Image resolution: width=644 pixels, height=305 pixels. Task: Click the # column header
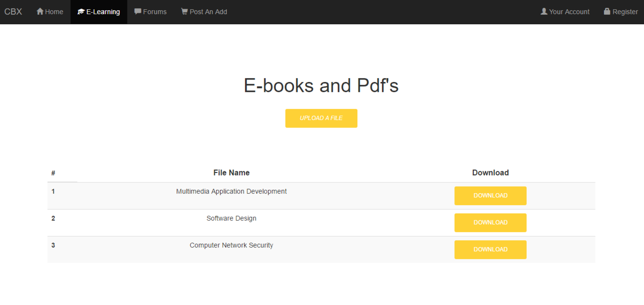(x=53, y=172)
